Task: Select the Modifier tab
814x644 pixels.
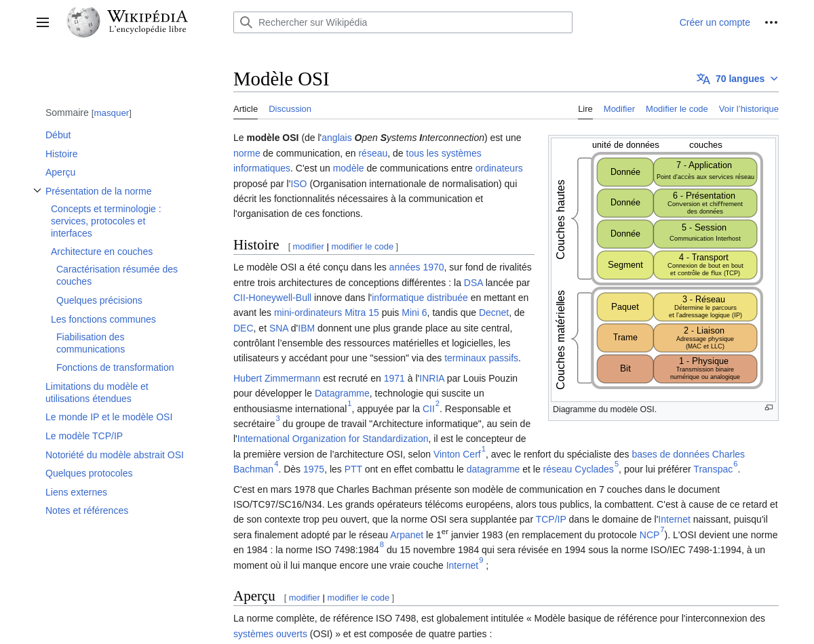Action: click(x=619, y=108)
